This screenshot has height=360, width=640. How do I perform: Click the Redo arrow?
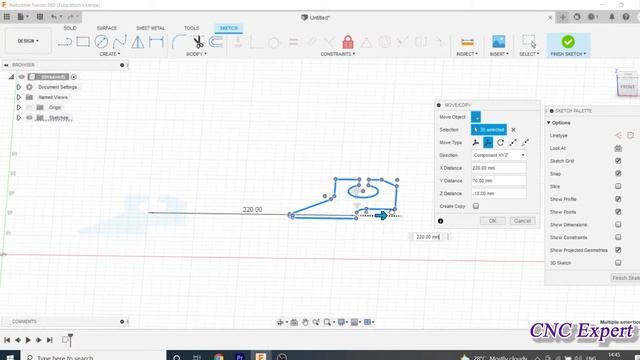pos(71,17)
